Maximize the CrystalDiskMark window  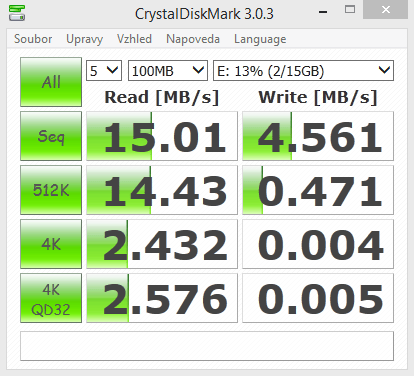point(350,10)
